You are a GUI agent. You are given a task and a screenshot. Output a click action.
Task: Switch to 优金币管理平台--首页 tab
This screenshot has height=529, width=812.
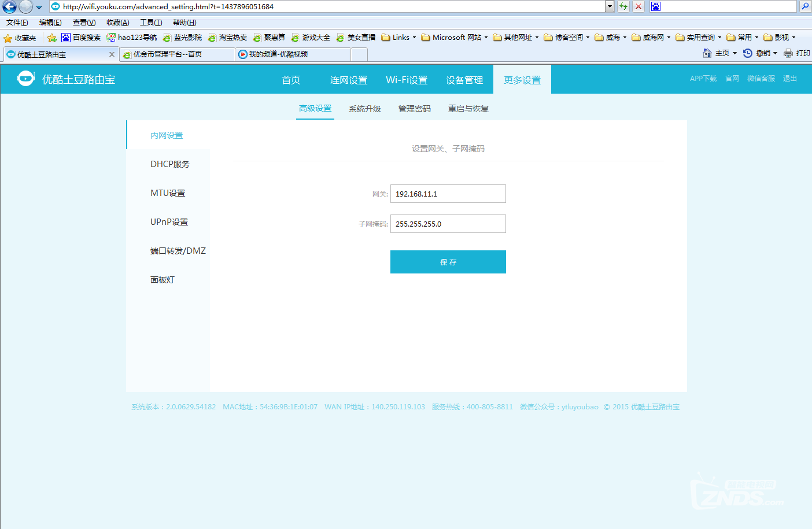click(177, 54)
